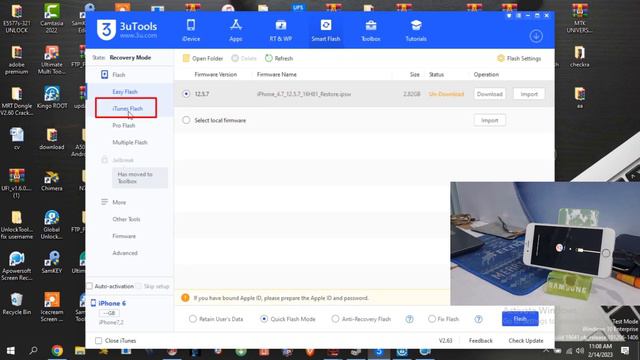Open Chimera desktop shortcut
The width and height of the screenshot is (640, 360).
click(52, 181)
